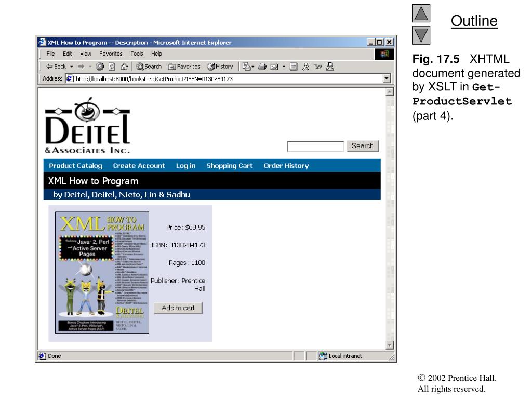Open the File menu
This screenshot has width=532, height=399.
(x=50, y=54)
